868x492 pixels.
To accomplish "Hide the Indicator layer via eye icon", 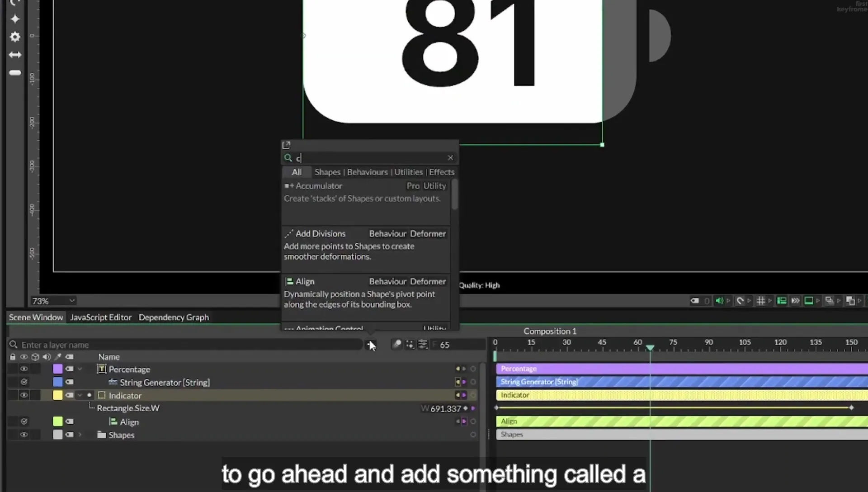I will 24,395.
